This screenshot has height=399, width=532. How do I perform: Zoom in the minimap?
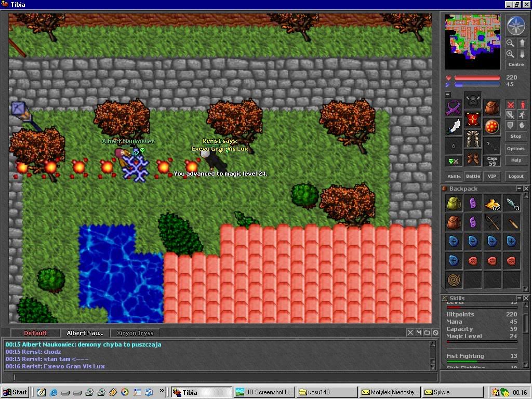(510, 54)
